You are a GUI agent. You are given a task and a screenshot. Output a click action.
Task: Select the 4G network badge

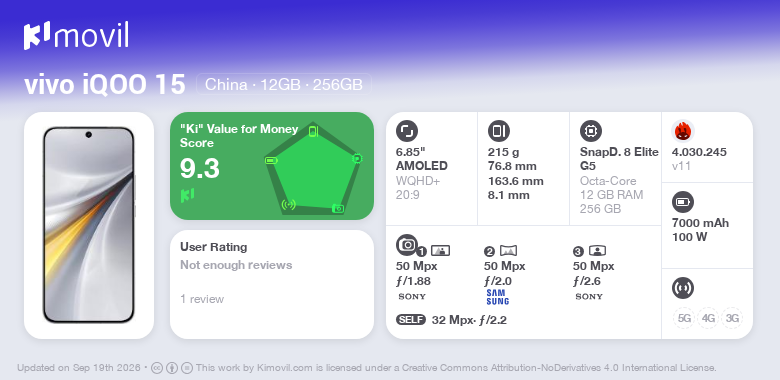click(708, 318)
